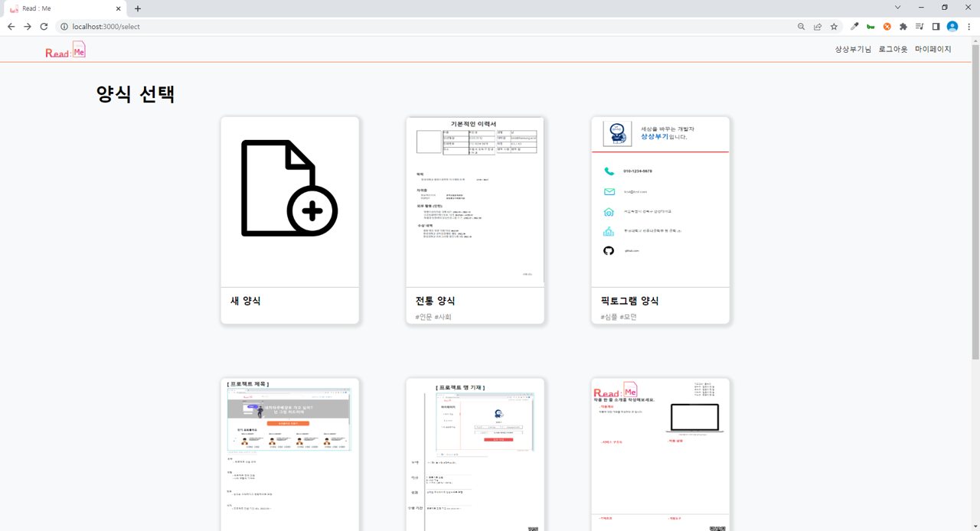Click the profile avatar in the pictogram template
Viewport: 980px width, 531px height.
coord(617,134)
